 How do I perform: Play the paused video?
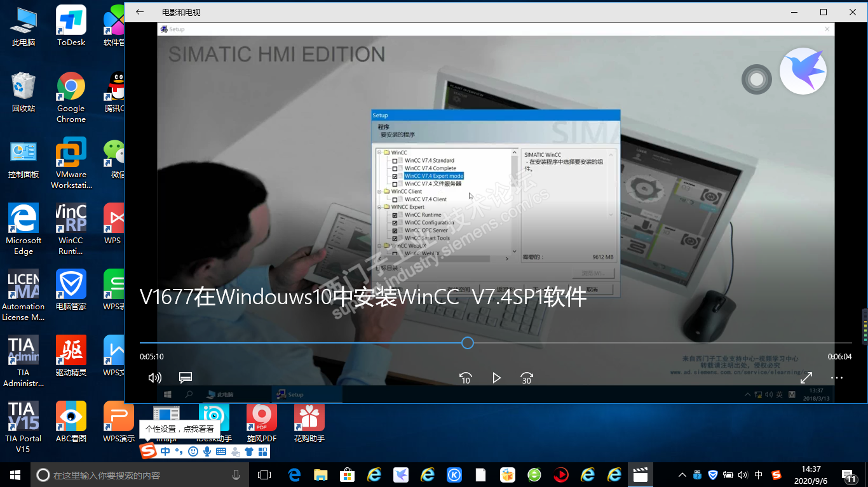[496, 378]
